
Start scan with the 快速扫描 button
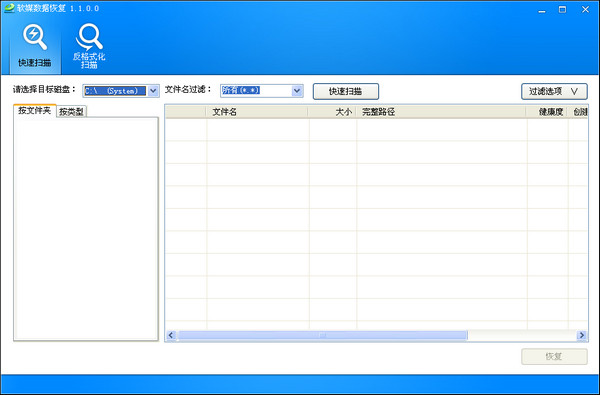click(x=346, y=91)
